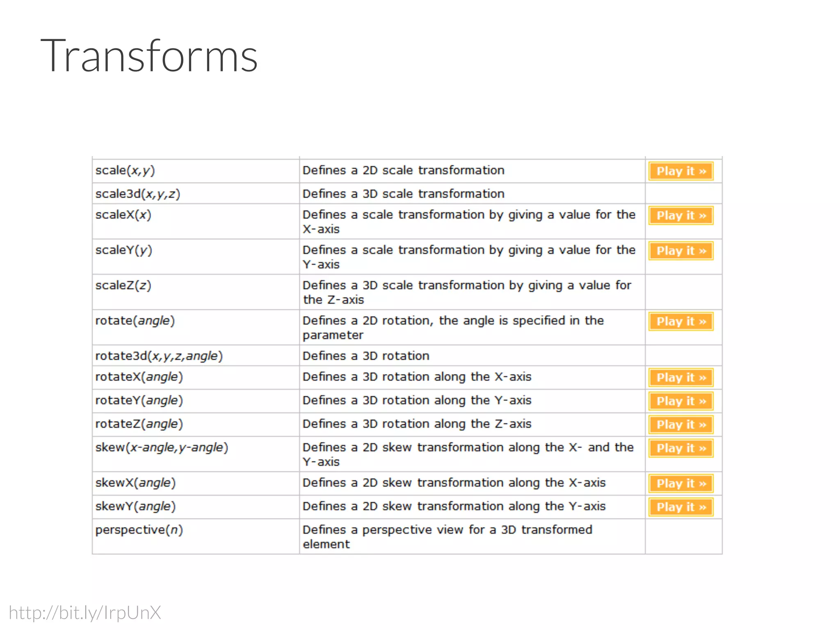Image resolution: width=840 pixels, height=630 pixels.
Task: Open Play it for scaleY(y)
Action: (x=681, y=251)
